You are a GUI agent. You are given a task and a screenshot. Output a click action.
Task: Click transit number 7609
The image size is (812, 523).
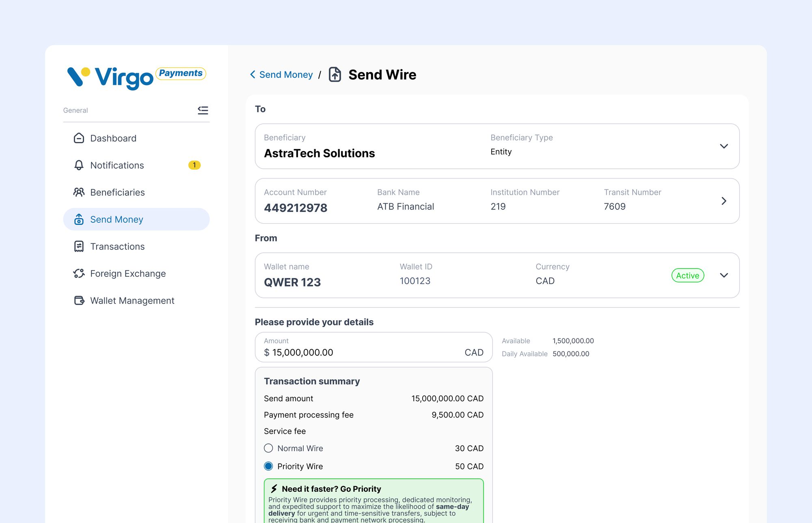tap(615, 207)
